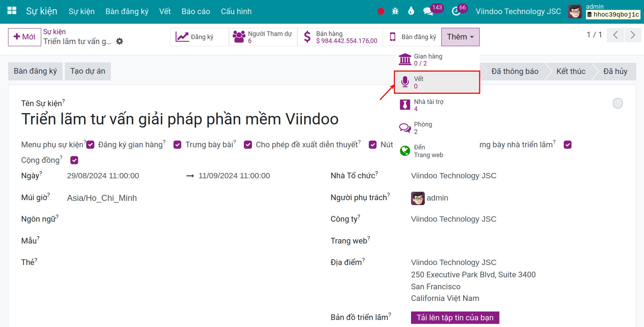This screenshot has width=644, height=327.
Task: Open conversations with 143 messages
Action: point(433,11)
